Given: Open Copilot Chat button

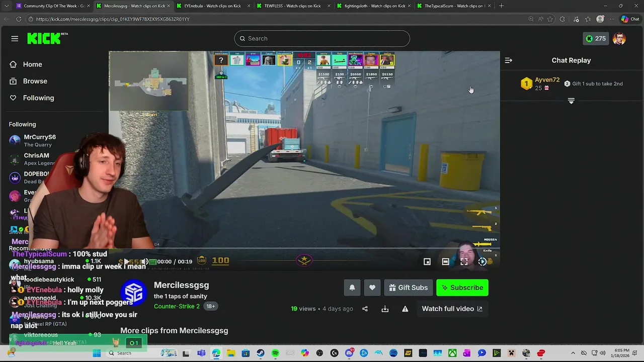Looking at the screenshot, I should (630, 19).
